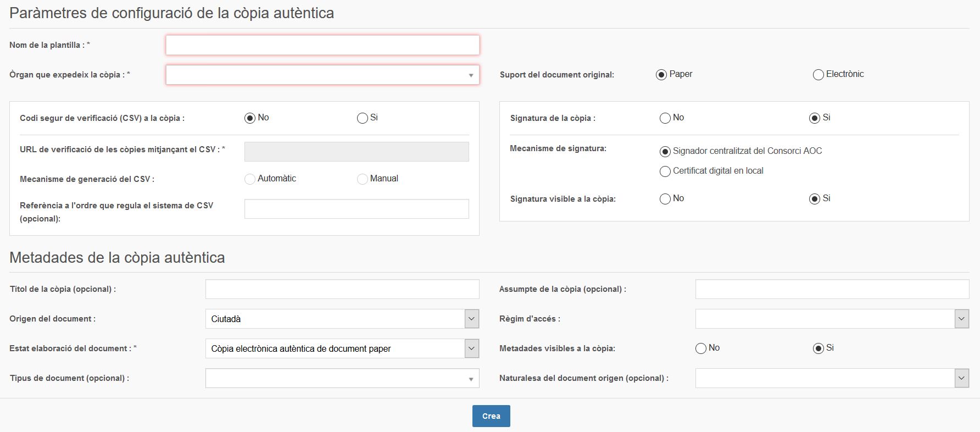Click the Crea button
The width and height of the screenshot is (980, 432).
tap(491, 416)
